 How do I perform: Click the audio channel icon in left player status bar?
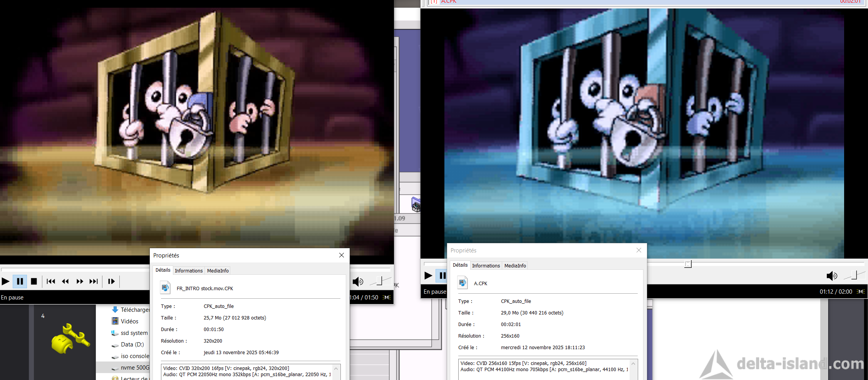pos(387,298)
